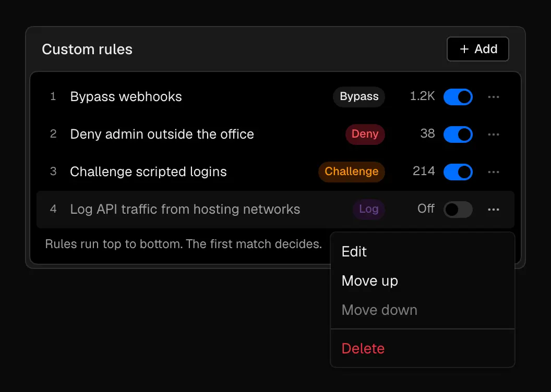Choose Delete in the rule menu
551x392 pixels.
423,349
